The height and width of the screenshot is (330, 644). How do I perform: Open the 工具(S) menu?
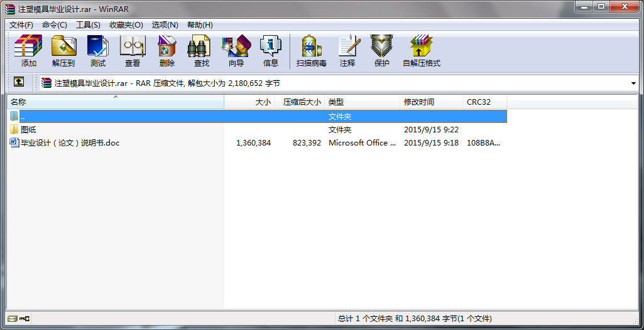coord(89,25)
